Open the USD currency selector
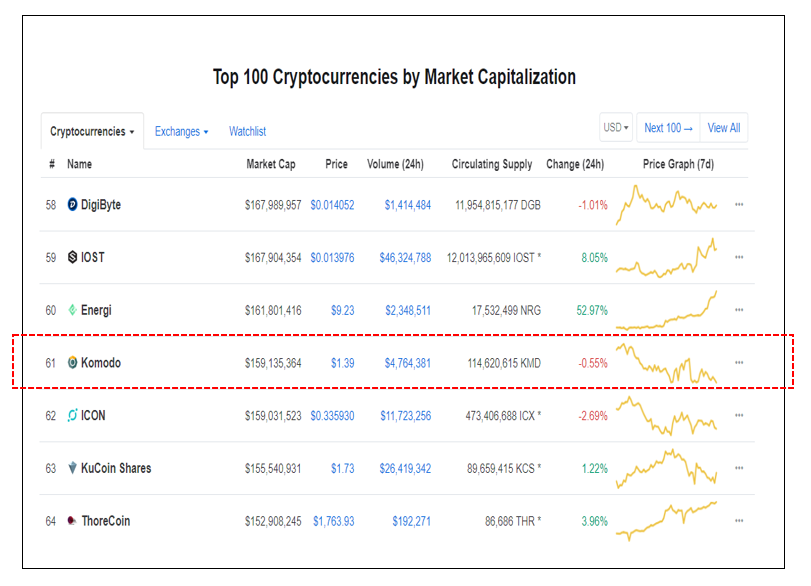The width and height of the screenshot is (811, 586). pyautogui.click(x=615, y=128)
